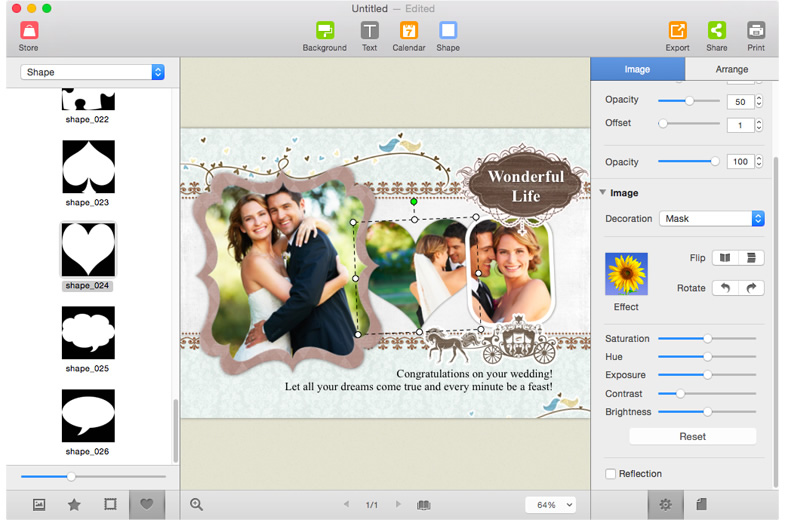This screenshot has width=785, height=520.
Task: Open the frame tab at bottom left
Action: 110,504
